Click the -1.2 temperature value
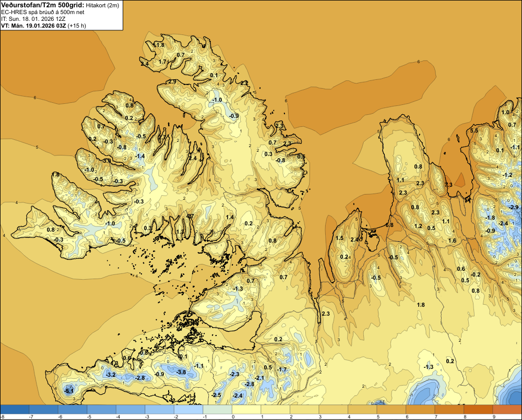Image resolution: width=522 pixels, height=420 pixels. click(x=507, y=175)
